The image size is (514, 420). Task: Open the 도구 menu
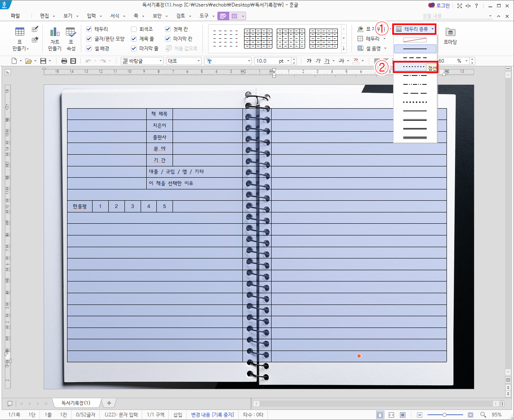[x=204, y=16]
